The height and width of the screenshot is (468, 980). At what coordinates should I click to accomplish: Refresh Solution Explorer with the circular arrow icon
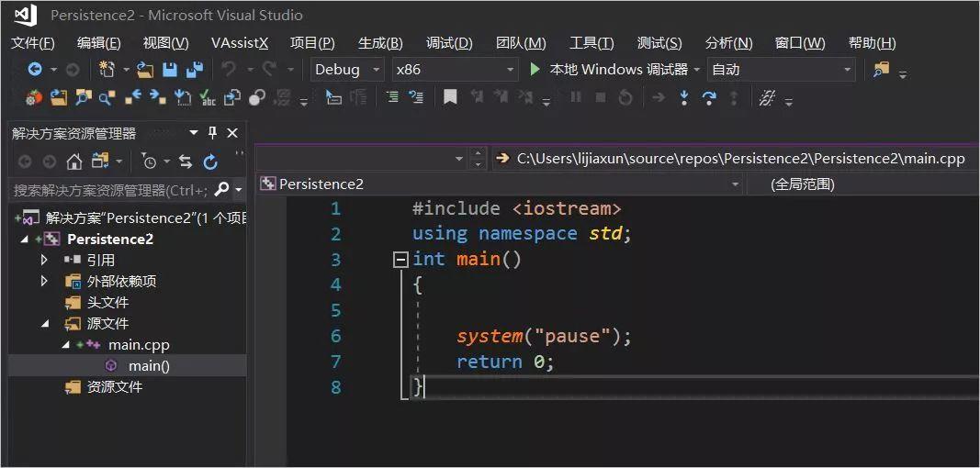pyautogui.click(x=210, y=162)
